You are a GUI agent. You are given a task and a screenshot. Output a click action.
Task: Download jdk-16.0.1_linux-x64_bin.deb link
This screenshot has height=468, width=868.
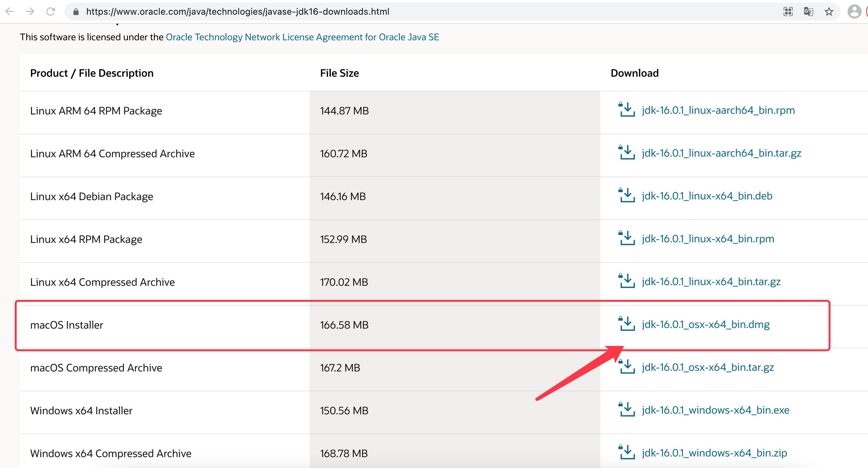[x=707, y=196]
